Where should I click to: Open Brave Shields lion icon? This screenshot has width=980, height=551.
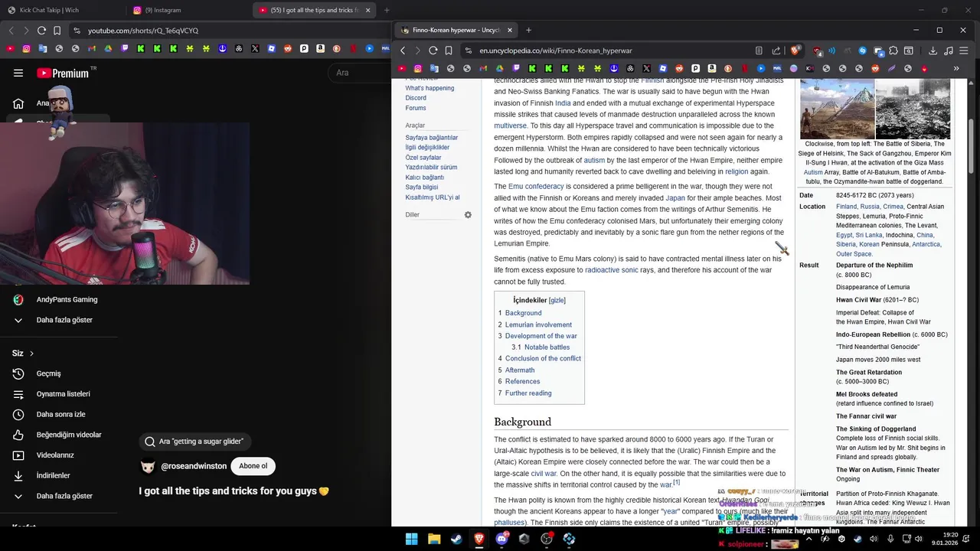point(795,51)
